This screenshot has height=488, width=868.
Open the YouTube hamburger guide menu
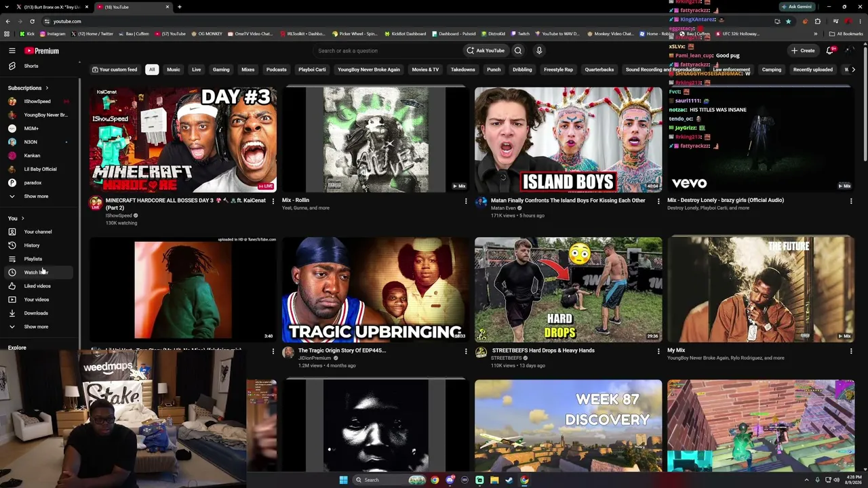coord(12,51)
